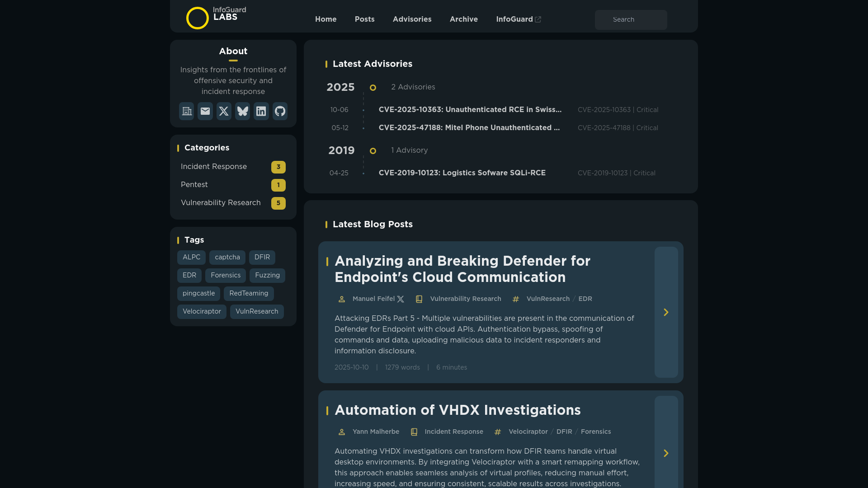The height and width of the screenshot is (488, 868).
Task: Open the Archive menu item
Action: tap(463, 19)
